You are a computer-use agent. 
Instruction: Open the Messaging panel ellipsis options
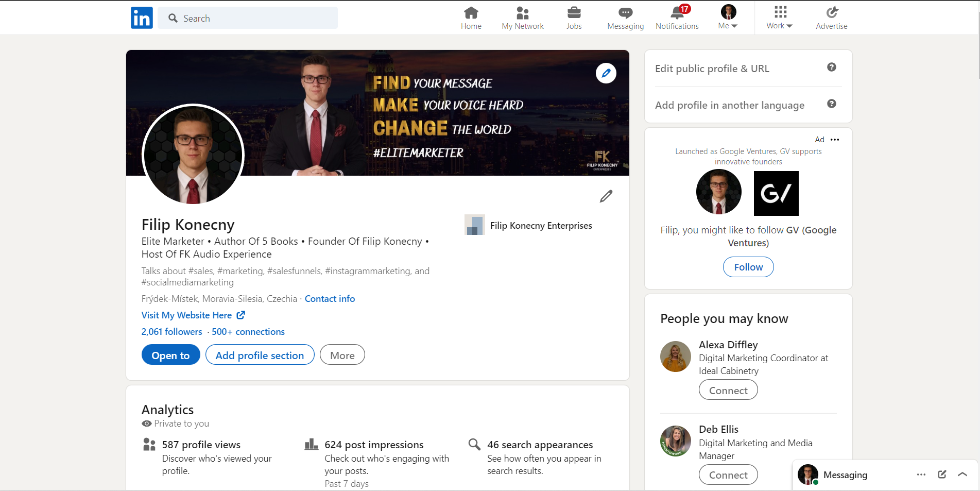coord(921,475)
